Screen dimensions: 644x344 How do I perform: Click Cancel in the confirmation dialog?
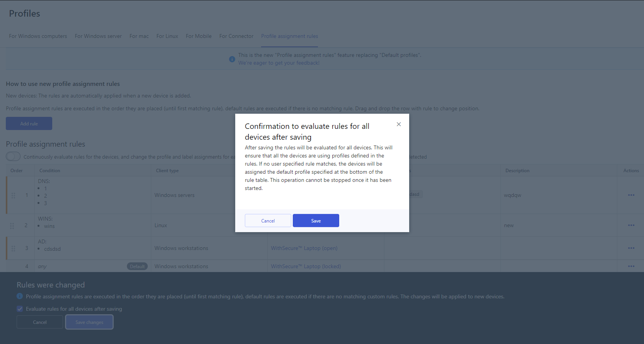pyautogui.click(x=268, y=221)
